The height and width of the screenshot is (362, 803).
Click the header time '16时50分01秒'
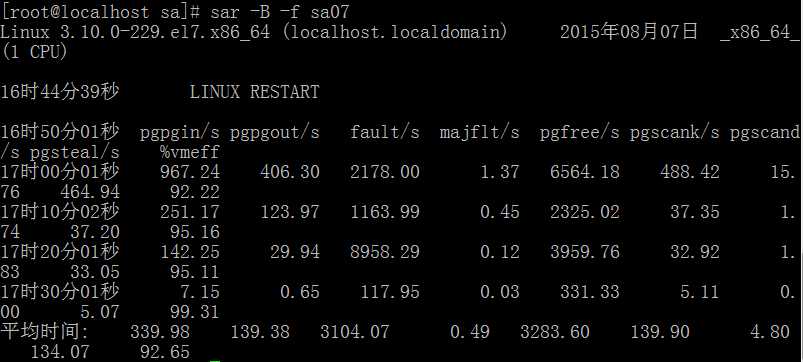click(59, 132)
